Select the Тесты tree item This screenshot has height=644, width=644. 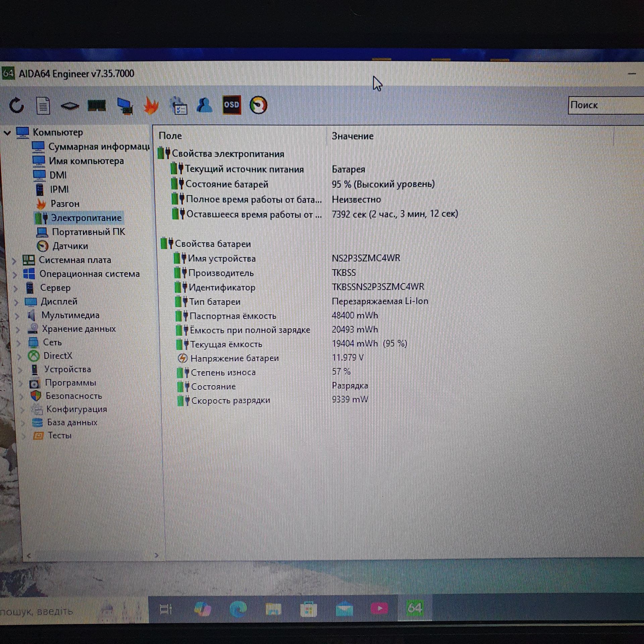60,436
